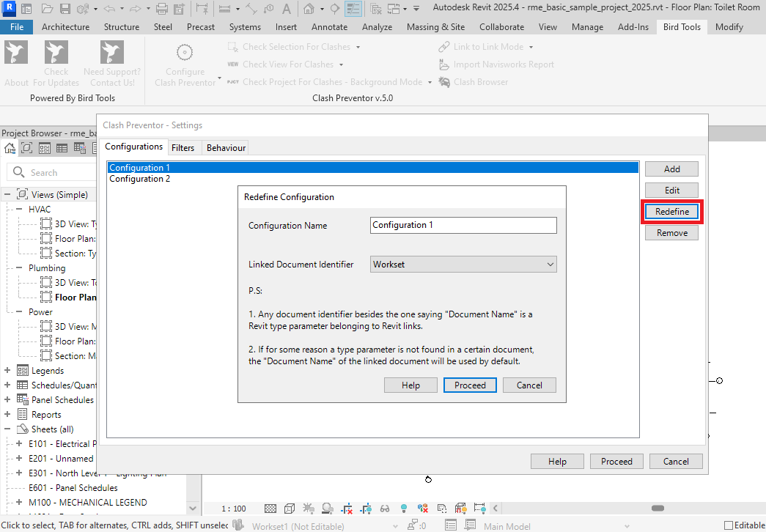Open the Architecture ribbon tab
Screen dimensions: 766x532
(65, 27)
